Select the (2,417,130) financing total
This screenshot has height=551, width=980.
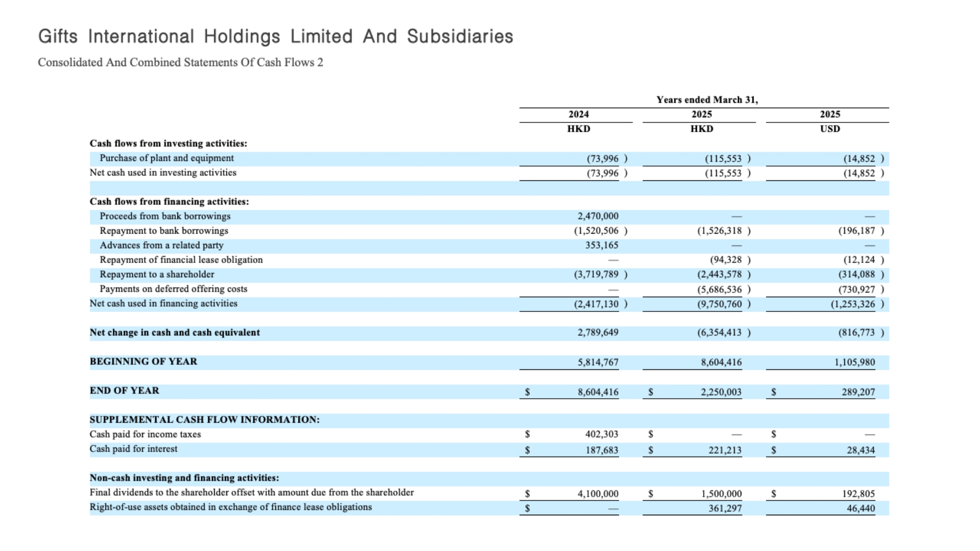(x=601, y=304)
